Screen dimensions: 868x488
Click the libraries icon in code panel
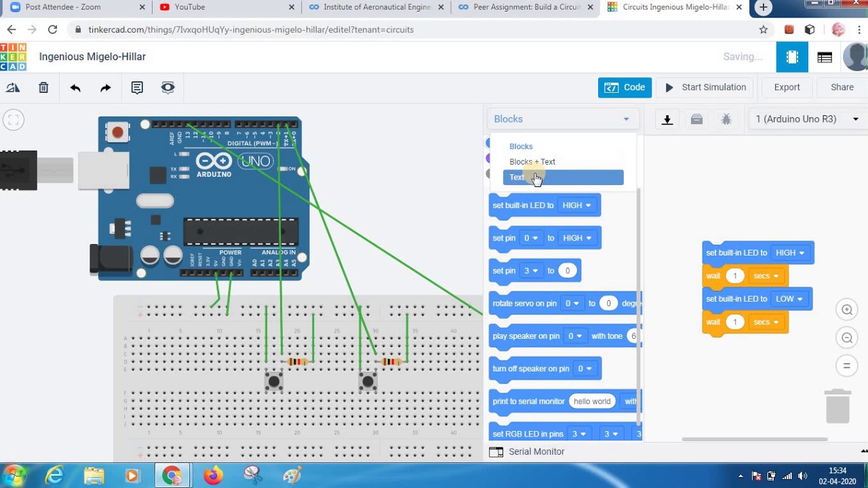tap(696, 119)
